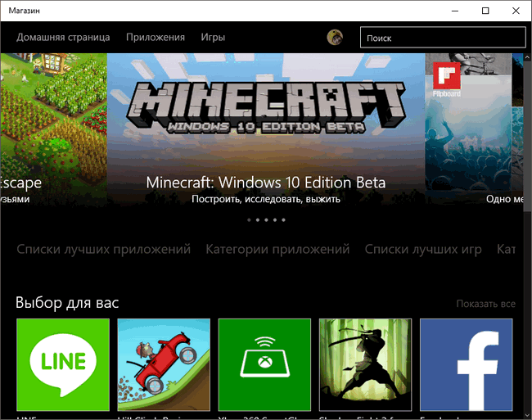Viewport: 532px width, 420px height.
Task: Select the third carousel page dot
Action: (266, 220)
